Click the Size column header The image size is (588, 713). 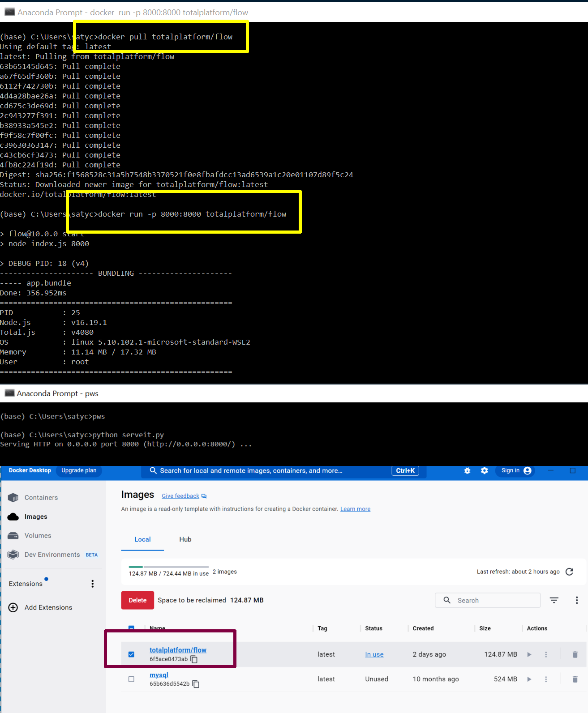point(485,628)
